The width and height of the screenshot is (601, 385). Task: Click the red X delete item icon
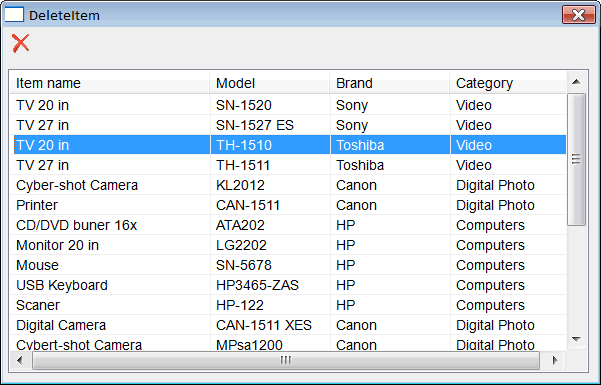pos(20,43)
